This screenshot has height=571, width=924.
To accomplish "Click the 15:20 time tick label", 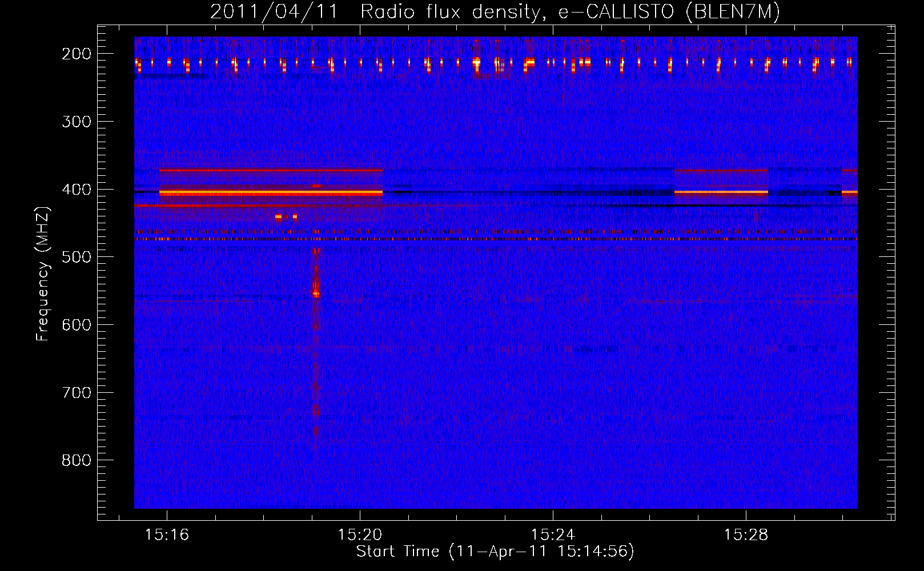I will tap(360, 535).
